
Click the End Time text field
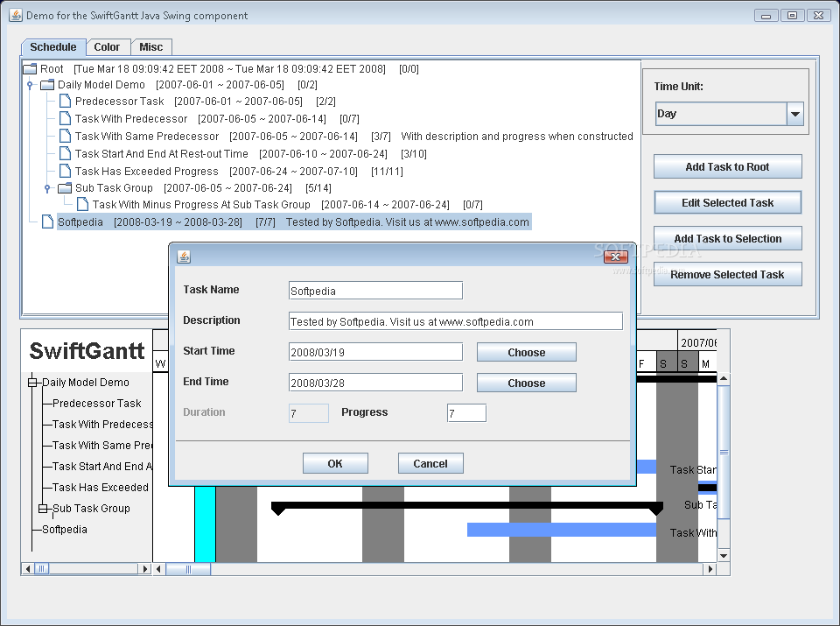point(375,382)
